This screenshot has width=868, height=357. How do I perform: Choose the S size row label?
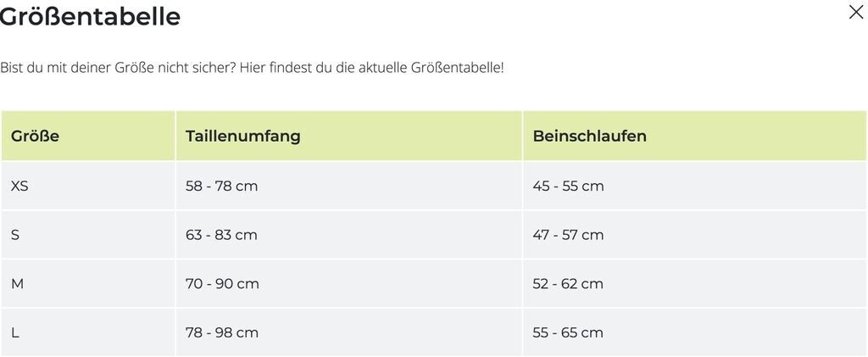(15, 235)
